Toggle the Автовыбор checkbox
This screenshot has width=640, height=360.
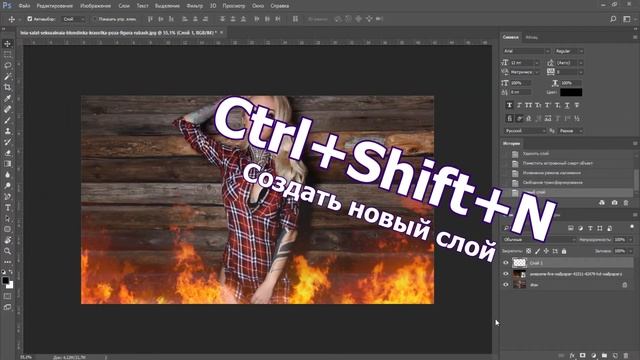[29, 19]
